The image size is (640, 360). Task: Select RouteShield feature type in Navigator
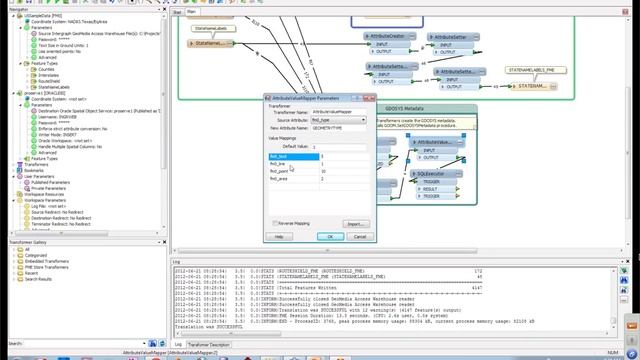(49, 81)
